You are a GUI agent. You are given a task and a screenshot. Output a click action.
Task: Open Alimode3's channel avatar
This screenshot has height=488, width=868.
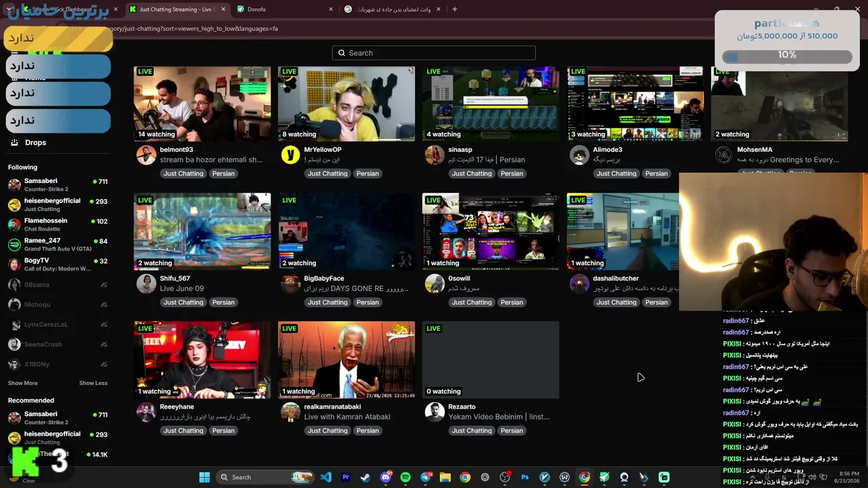click(579, 155)
